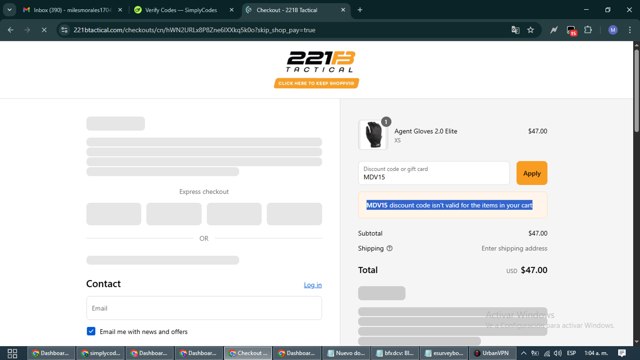
Task: Change the ESP input language
Action: (571, 353)
